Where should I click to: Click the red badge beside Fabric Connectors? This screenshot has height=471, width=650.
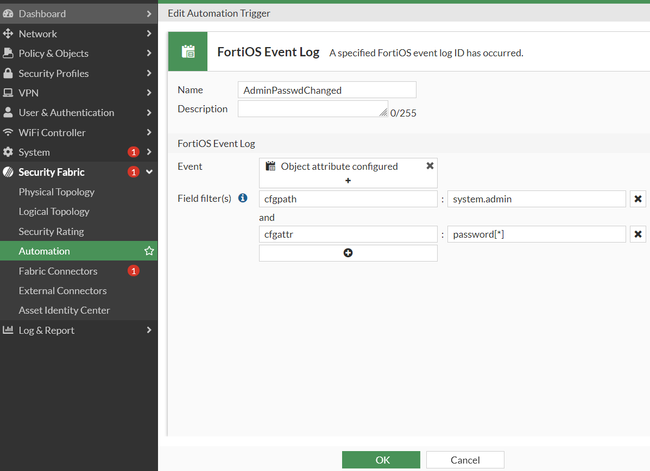tap(133, 271)
